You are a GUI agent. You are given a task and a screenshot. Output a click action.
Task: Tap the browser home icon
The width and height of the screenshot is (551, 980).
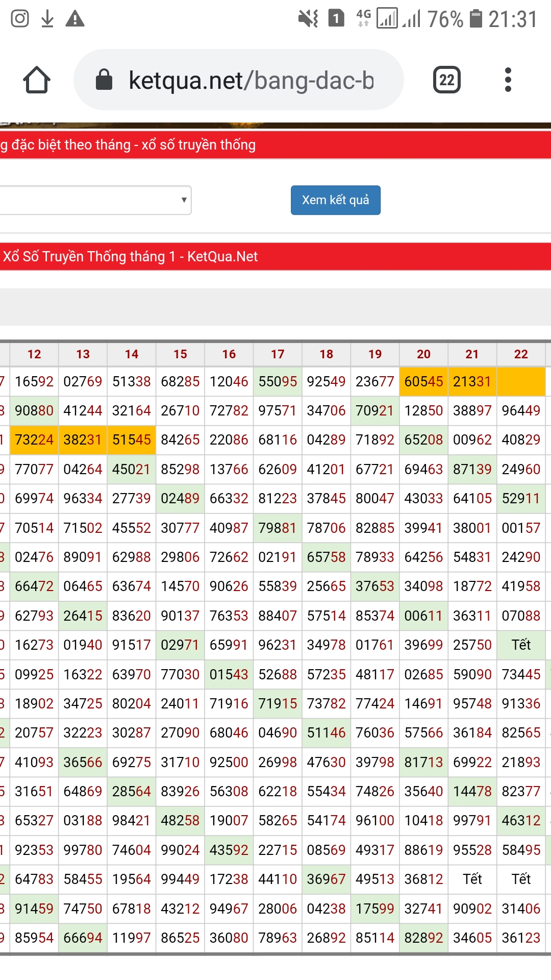pos(37,80)
